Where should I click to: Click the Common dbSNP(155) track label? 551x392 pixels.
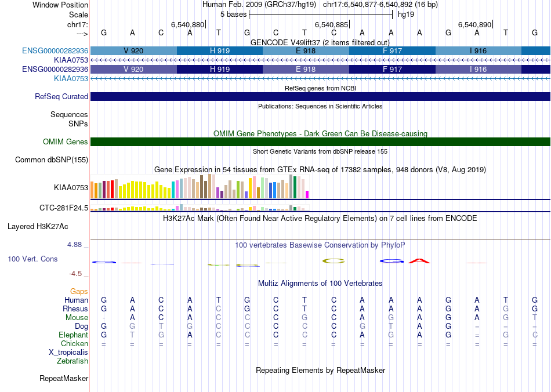pyautogui.click(x=51, y=160)
